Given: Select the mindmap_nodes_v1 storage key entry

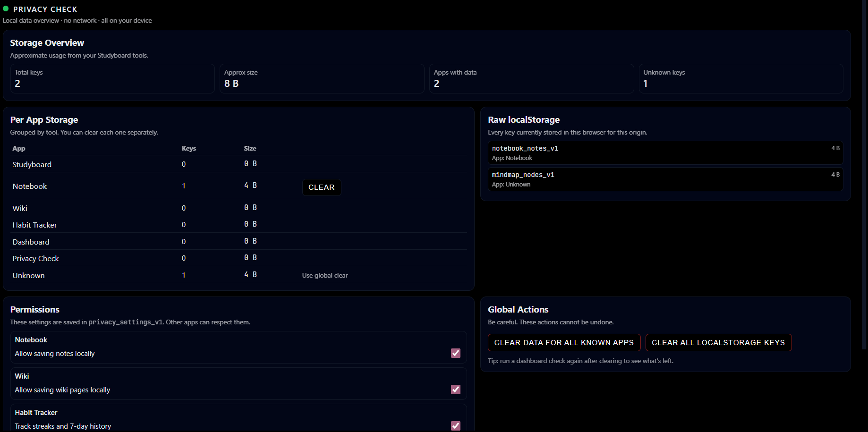Looking at the screenshot, I should [665, 179].
